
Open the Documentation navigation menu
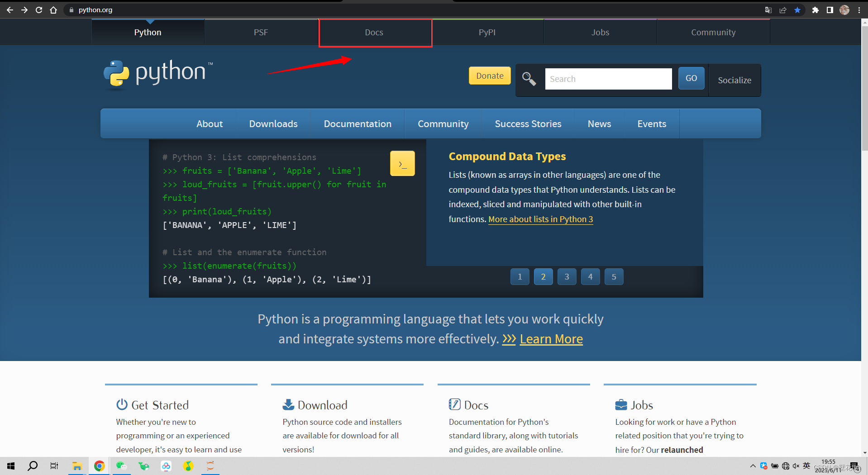(358, 123)
